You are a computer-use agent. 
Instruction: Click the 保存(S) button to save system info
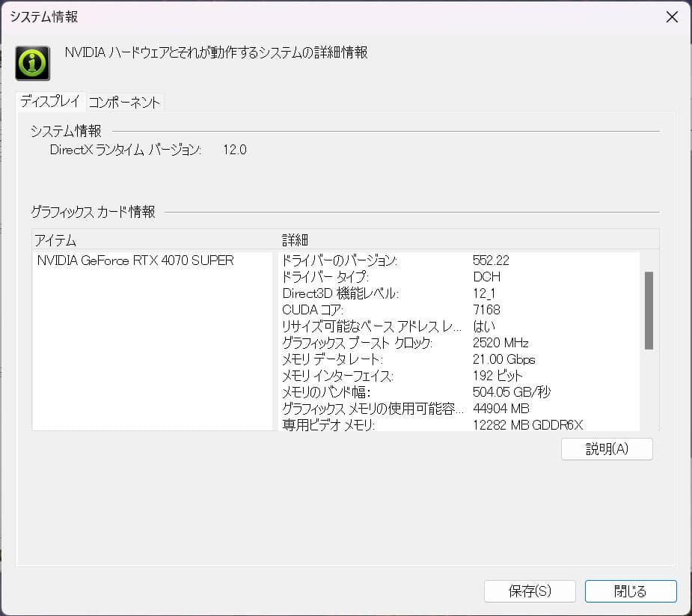[531, 591]
